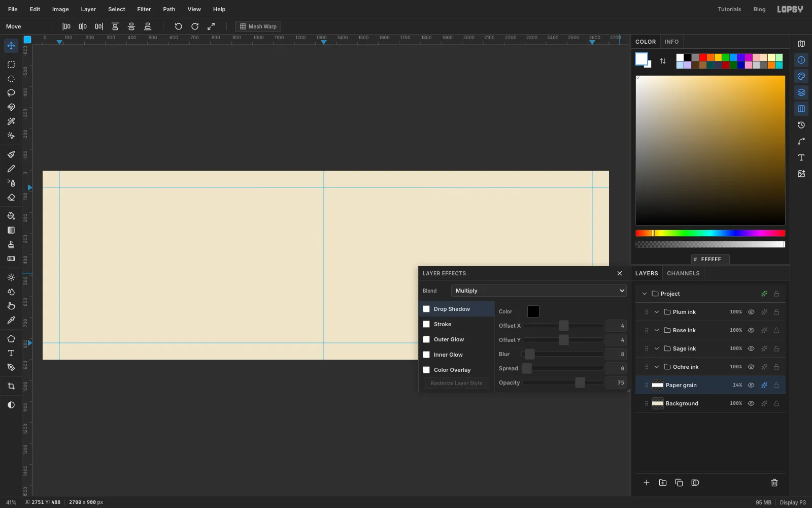Select the rectangular marquee tool
The width and height of the screenshot is (812, 508).
11,65
